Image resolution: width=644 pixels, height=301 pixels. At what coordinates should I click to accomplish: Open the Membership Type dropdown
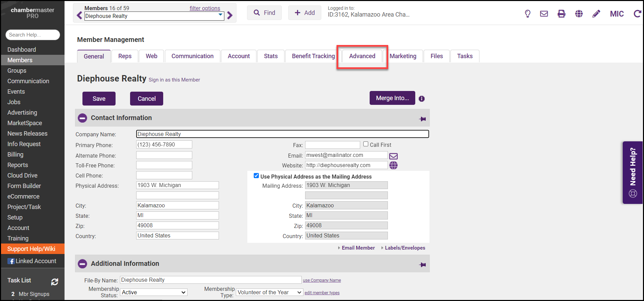coord(269,293)
